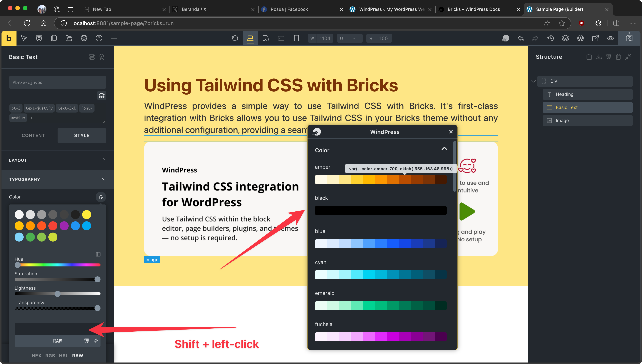The width and height of the screenshot is (642, 364).
Task: Click the element ID input field
Action: 57,82
